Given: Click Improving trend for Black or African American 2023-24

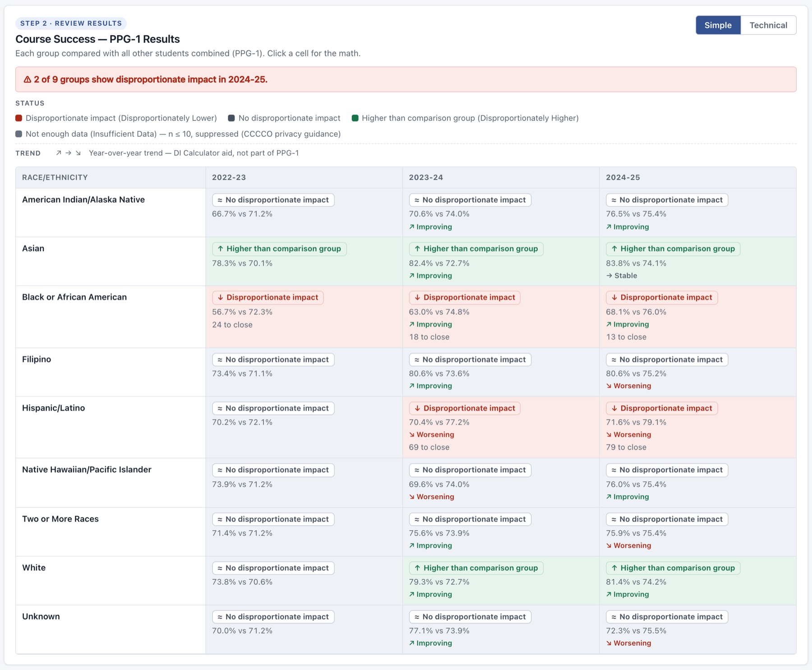Looking at the screenshot, I should [x=430, y=324].
